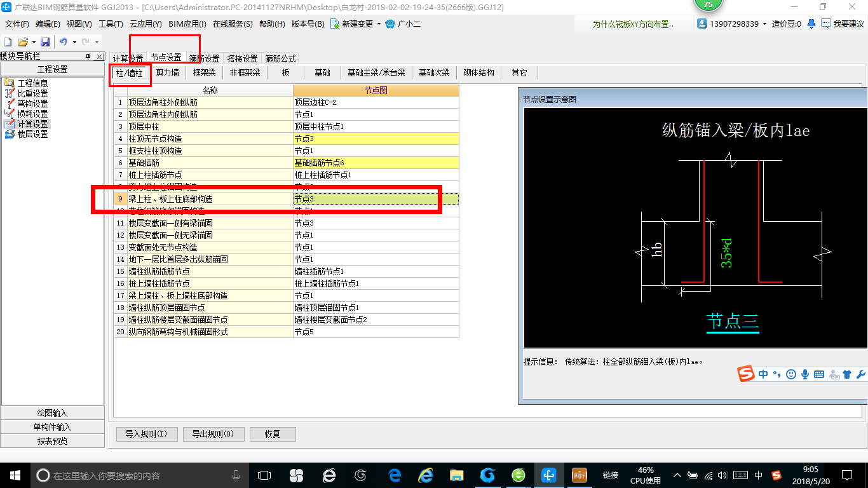Open the 版本号(B) menu
Screen dimensions: 868x488
308,24
